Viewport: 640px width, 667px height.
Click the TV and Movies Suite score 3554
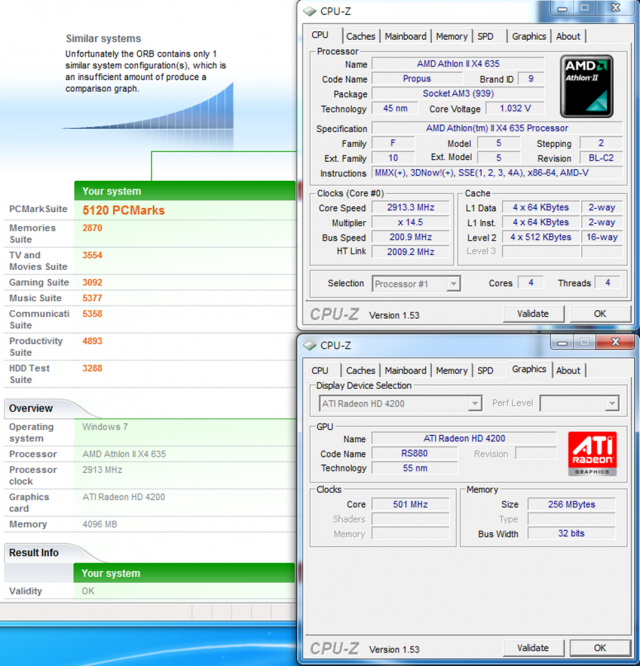pos(92,255)
